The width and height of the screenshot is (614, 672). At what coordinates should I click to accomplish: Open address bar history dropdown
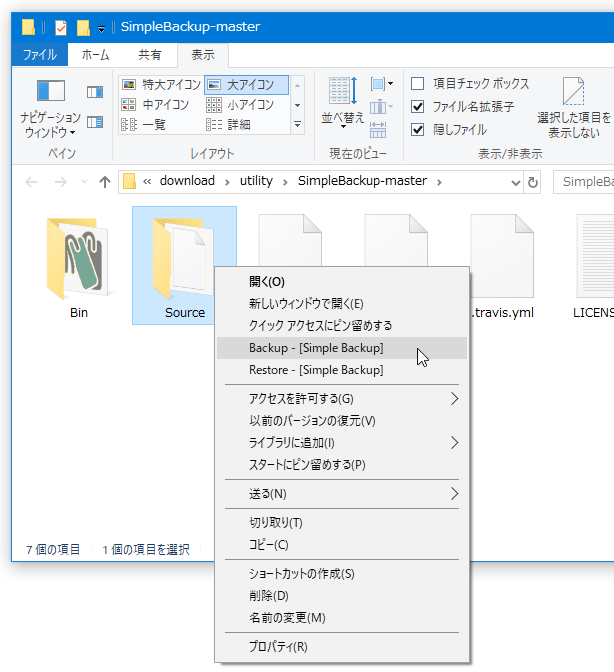click(515, 183)
